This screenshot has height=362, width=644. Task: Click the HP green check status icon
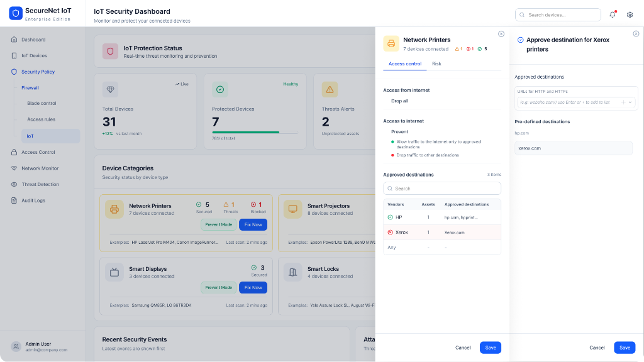tap(390, 217)
